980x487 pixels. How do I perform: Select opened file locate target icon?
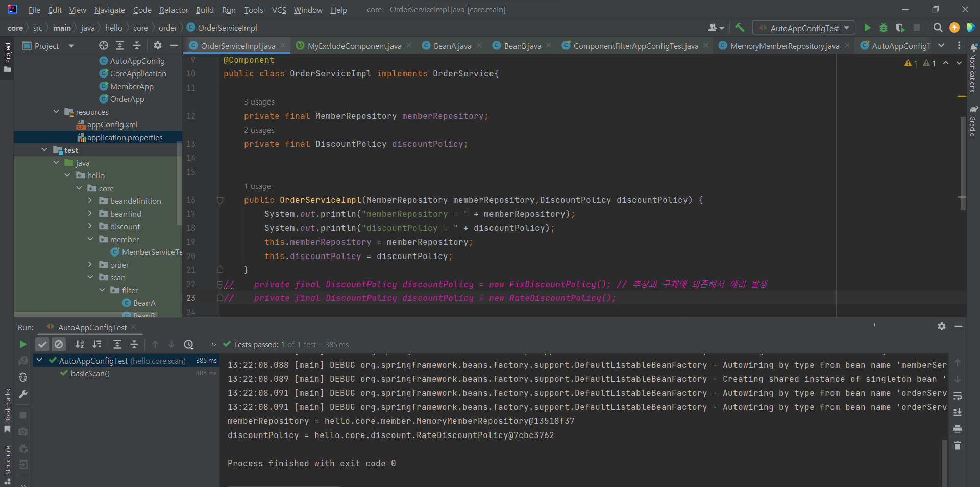[x=104, y=46]
